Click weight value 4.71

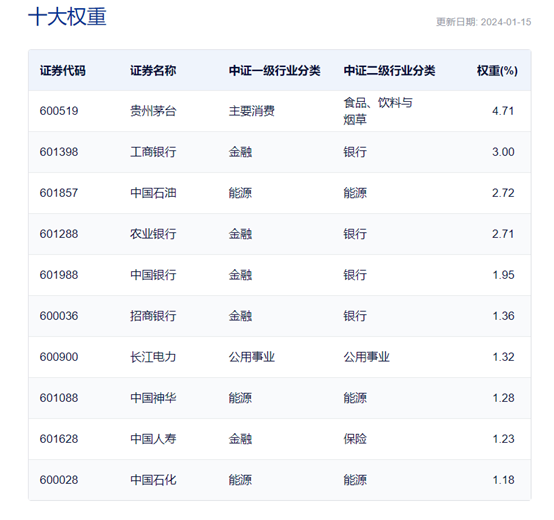(503, 111)
